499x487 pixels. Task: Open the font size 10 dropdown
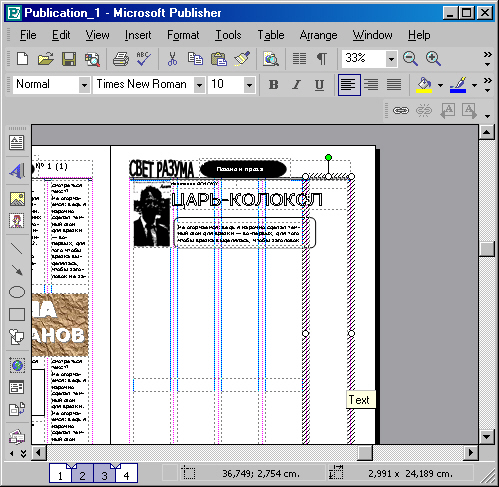pyautogui.click(x=249, y=85)
